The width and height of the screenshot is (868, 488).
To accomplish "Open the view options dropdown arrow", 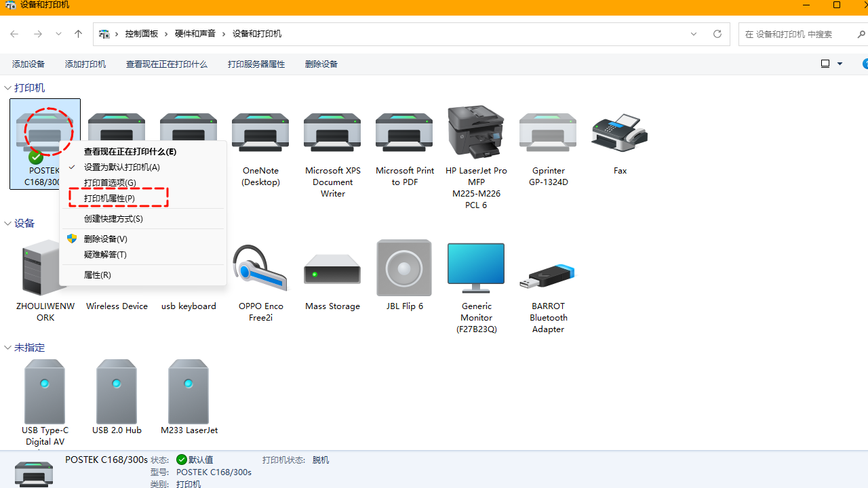I will tap(840, 64).
